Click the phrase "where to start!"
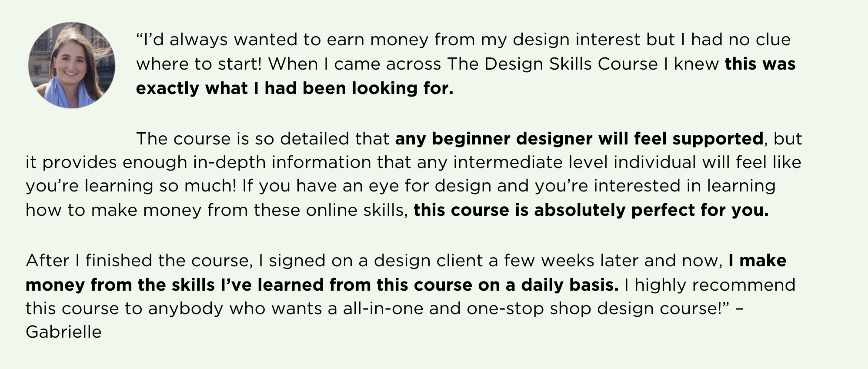Screen dimensions: 868x369 tap(199, 64)
